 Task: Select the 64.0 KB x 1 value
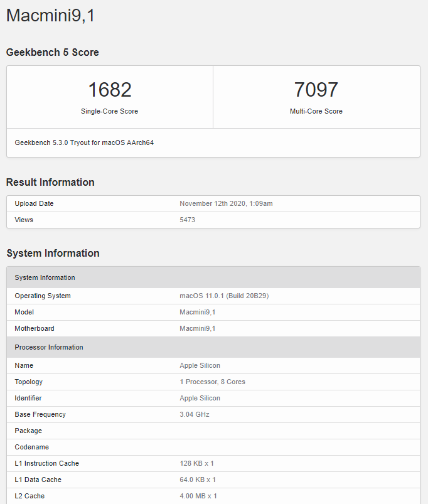point(198,480)
